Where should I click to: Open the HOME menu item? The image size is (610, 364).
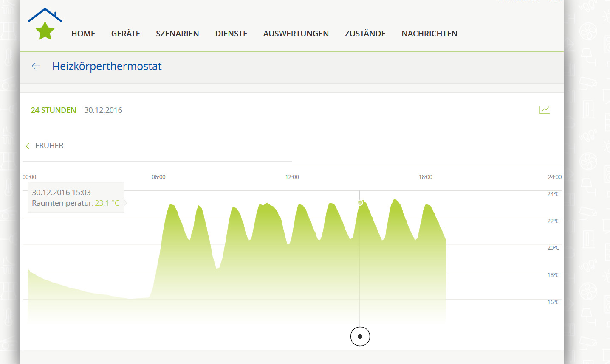point(83,34)
